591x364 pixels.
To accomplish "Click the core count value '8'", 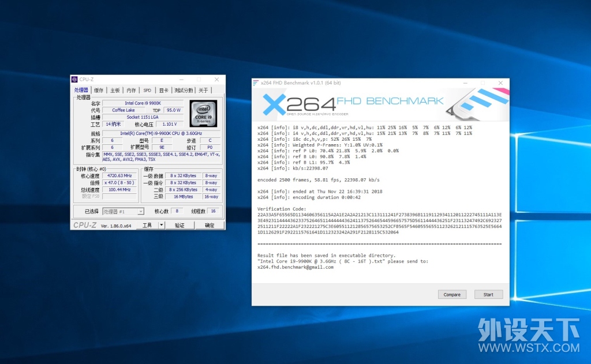I will pyautogui.click(x=177, y=211).
